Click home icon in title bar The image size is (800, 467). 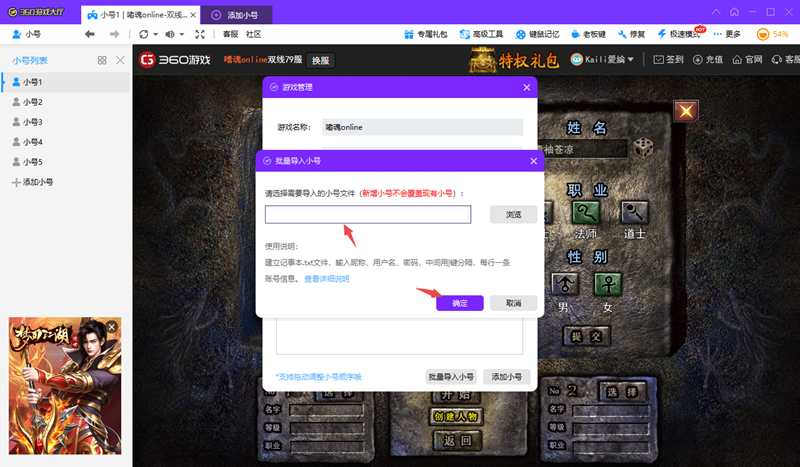(x=734, y=12)
